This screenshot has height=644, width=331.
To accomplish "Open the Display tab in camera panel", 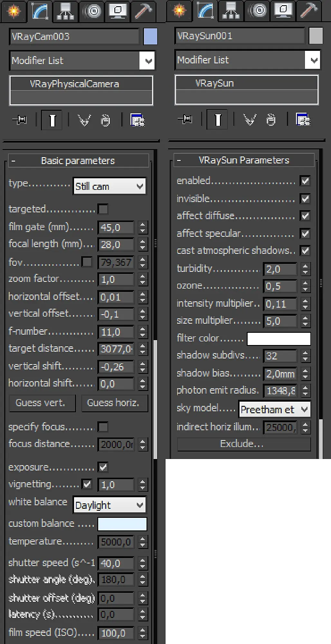I will [118, 11].
